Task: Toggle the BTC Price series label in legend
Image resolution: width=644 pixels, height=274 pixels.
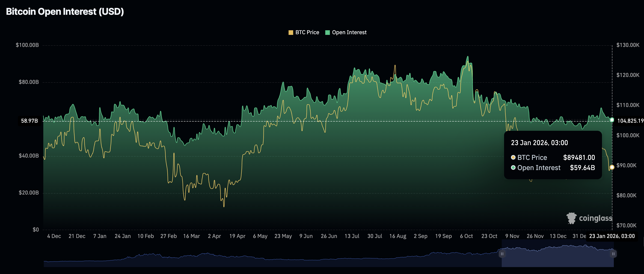Action: 307,32
